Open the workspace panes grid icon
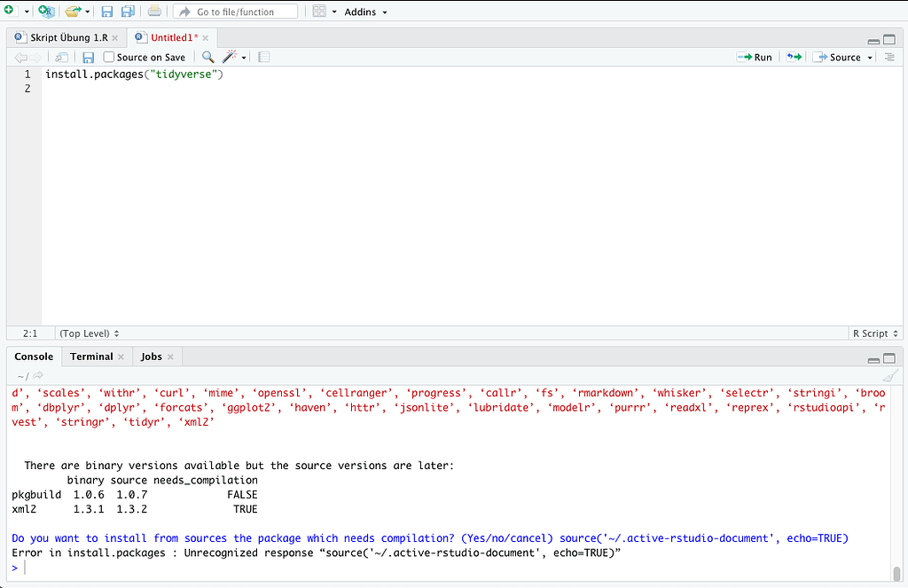The image size is (908, 588). pos(319,11)
